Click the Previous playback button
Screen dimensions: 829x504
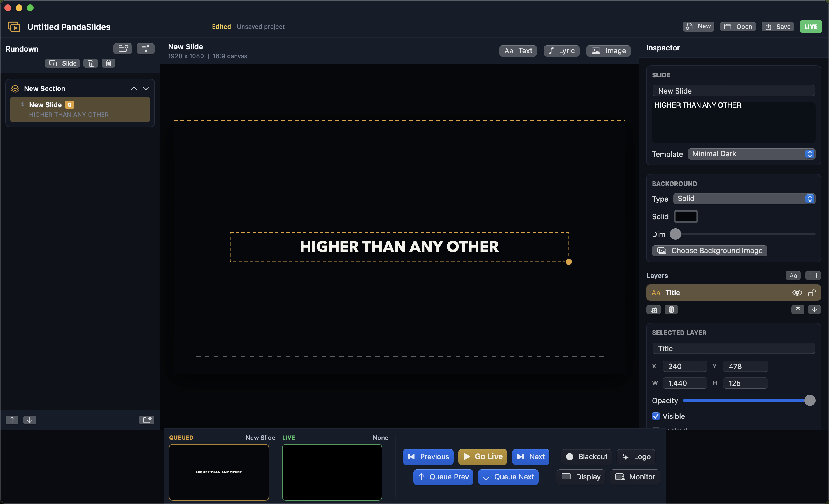point(428,457)
